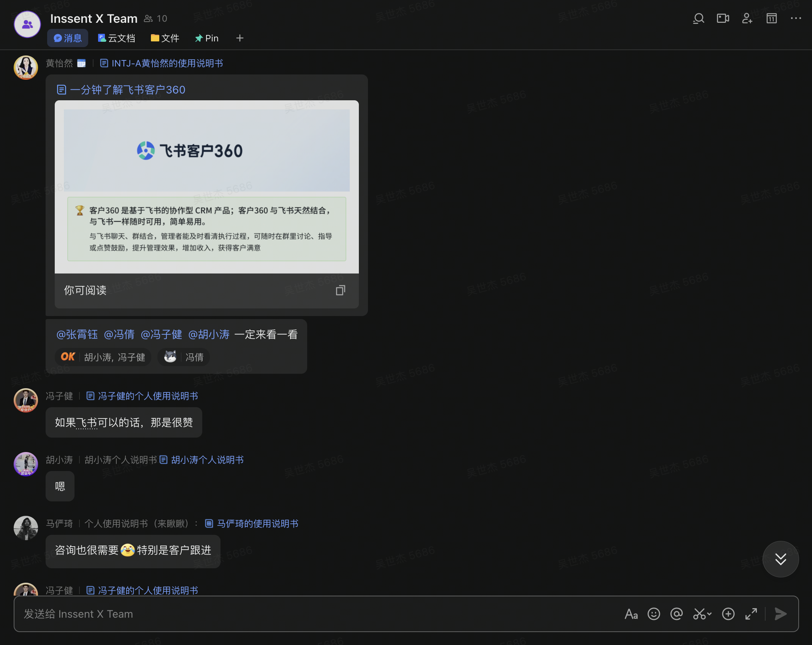Viewport: 812px width, 645px height.
Task: Add a new tab with plus
Action: (239, 38)
